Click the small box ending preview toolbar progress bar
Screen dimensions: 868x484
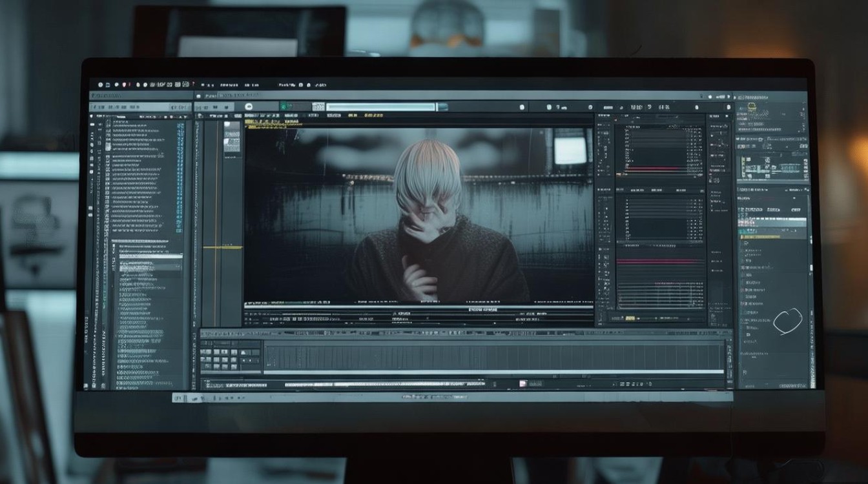click(x=443, y=106)
